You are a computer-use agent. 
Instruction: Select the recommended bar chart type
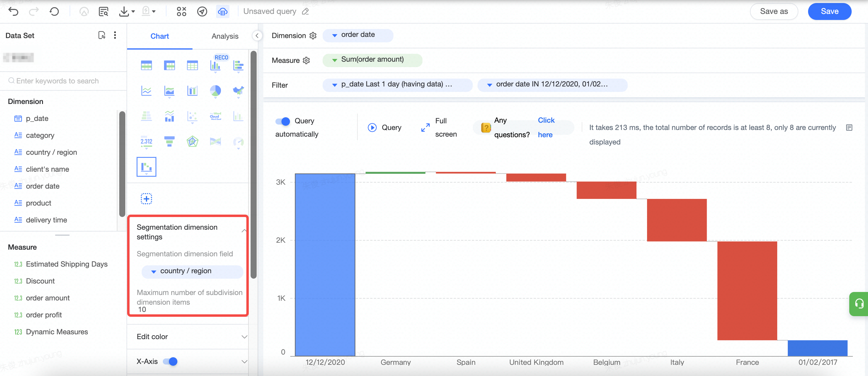click(x=215, y=65)
